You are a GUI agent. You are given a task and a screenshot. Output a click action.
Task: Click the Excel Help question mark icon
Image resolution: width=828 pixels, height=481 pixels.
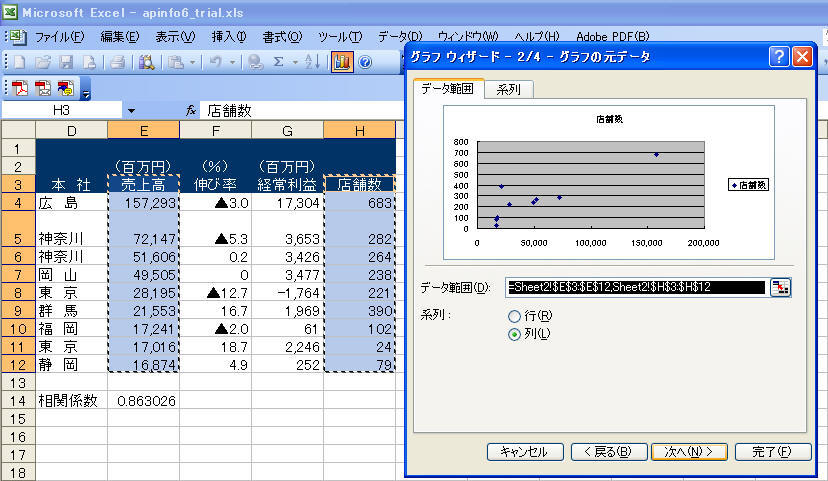point(365,62)
